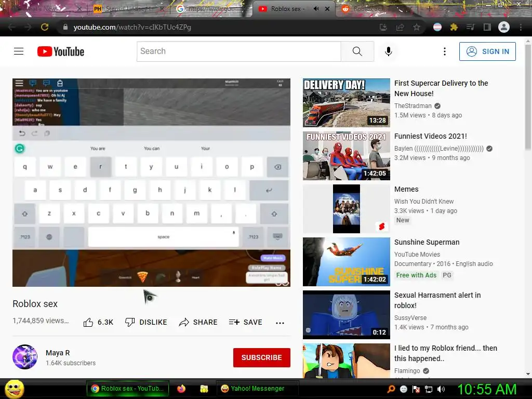Click the "Memes" video title
This screenshot has width=532, height=399.
click(406, 189)
